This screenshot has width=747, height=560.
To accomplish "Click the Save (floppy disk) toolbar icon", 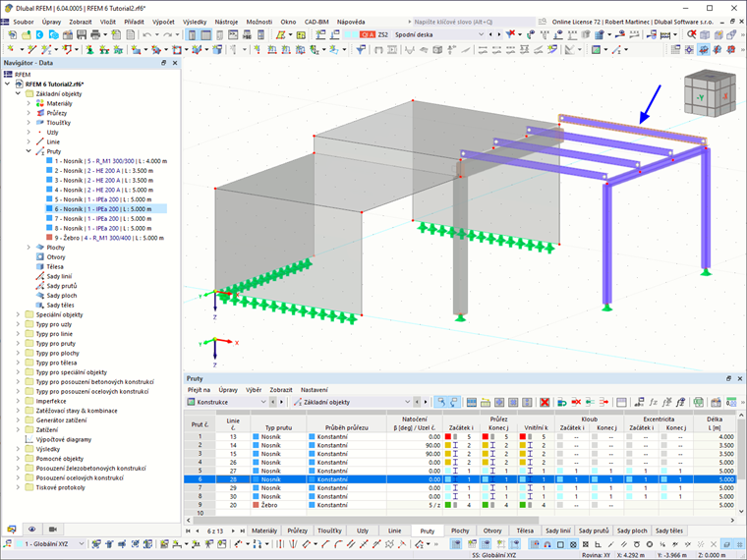I will [x=82, y=34].
